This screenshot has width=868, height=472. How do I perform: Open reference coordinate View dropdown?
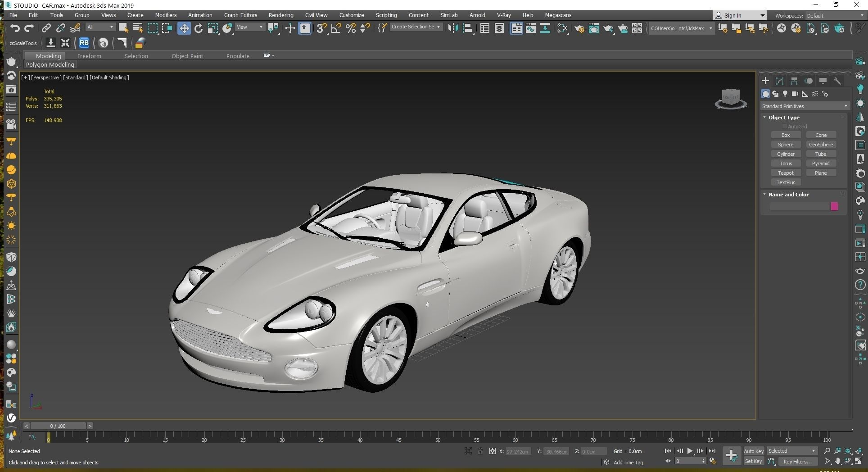(250, 27)
